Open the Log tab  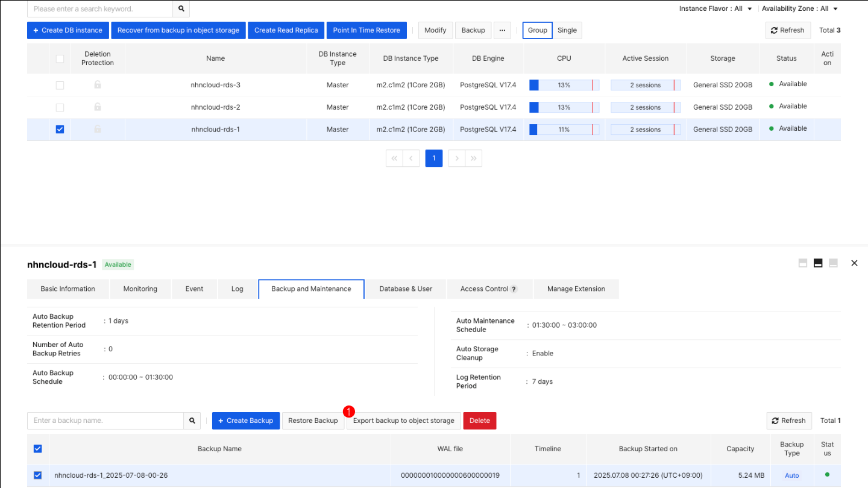pos(237,289)
